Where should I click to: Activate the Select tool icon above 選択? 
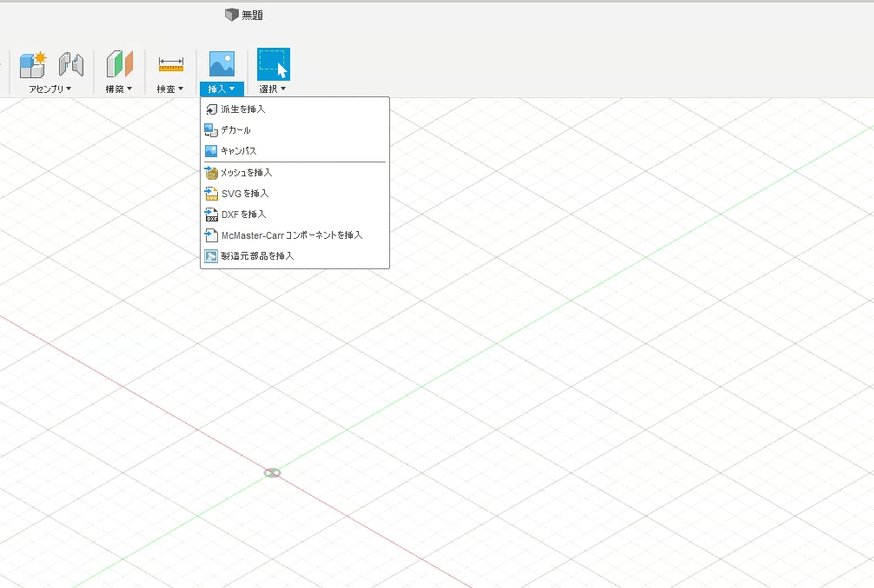coord(273,64)
